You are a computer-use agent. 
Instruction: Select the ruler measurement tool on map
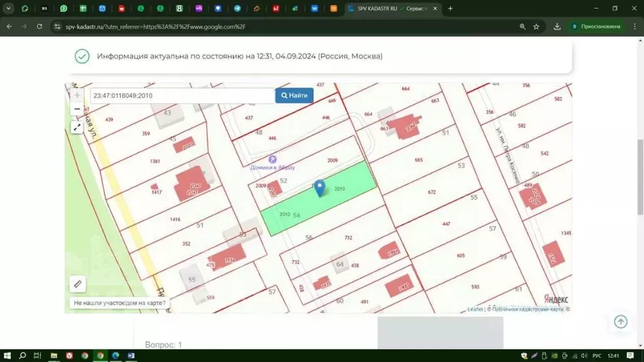point(77,283)
